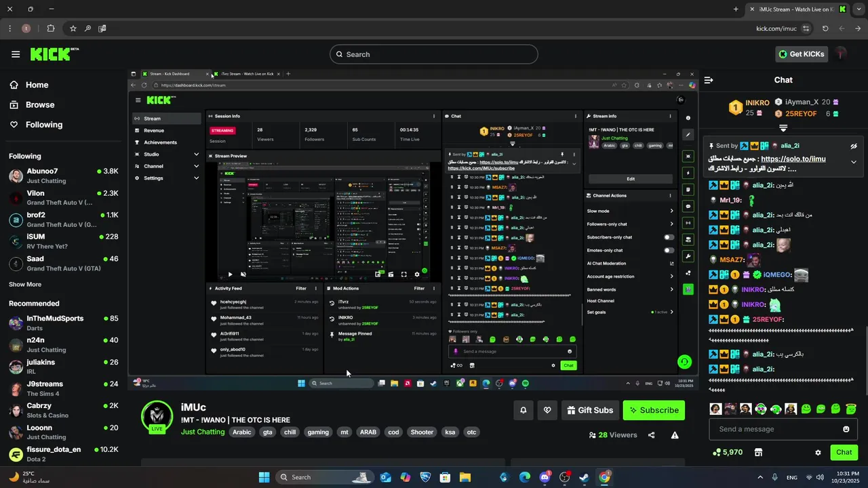
Task: Click the iMUc channel avatar with LIVE badge
Action: tap(157, 417)
